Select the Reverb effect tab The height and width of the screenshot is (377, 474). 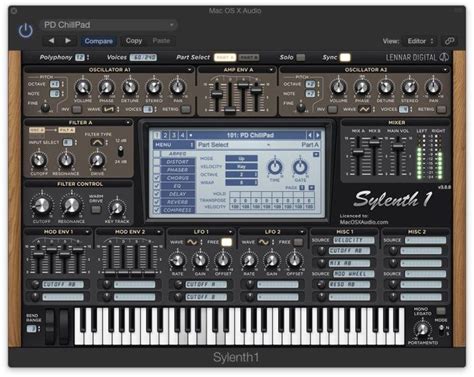tap(178, 202)
